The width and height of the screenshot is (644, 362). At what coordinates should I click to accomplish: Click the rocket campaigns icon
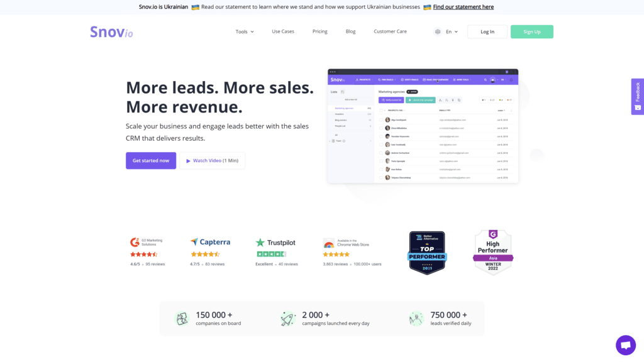288,319
